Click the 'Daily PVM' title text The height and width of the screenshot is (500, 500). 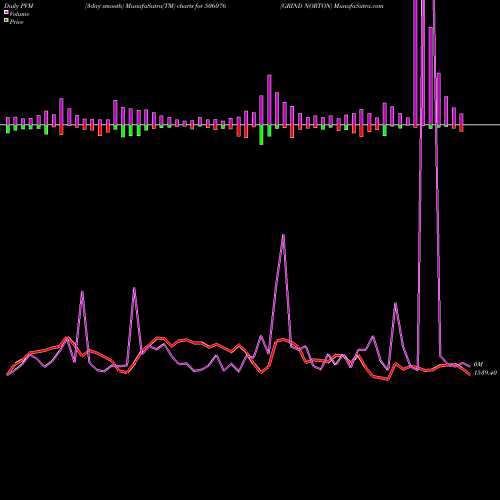tap(19, 6)
